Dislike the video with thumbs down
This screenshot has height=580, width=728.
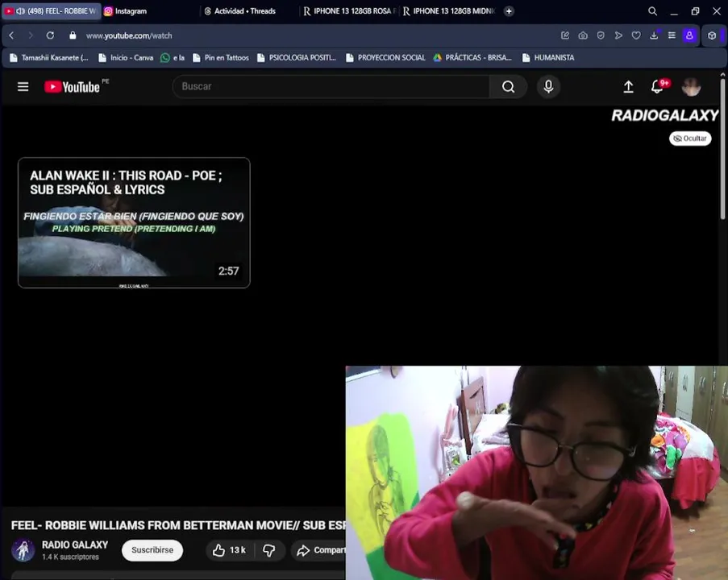269,550
